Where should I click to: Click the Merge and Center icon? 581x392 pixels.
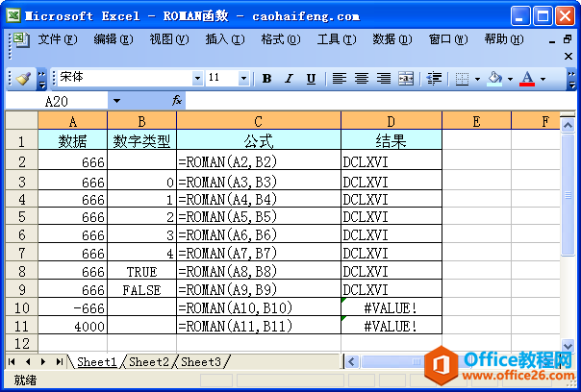point(406,79)
